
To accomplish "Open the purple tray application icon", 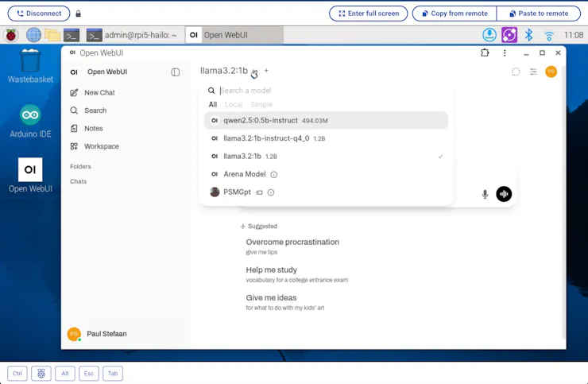I will point(509,35).
